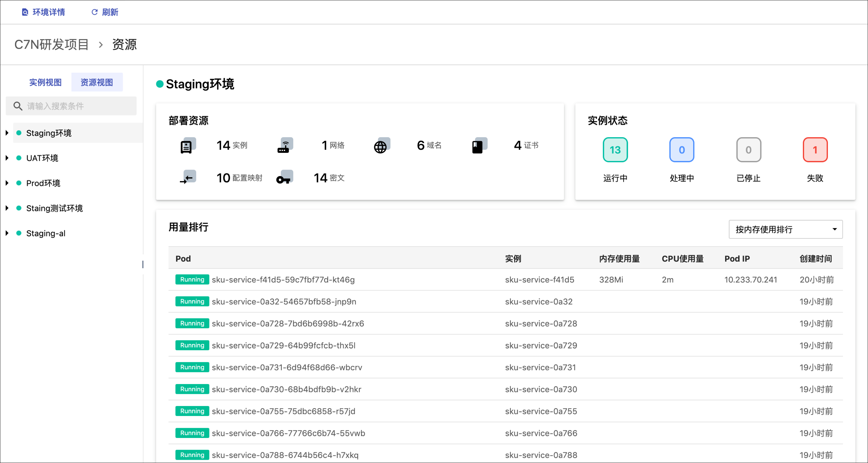Click the config map arrow icon
This screenshot has width=868, height=463.
pos(188,178)
